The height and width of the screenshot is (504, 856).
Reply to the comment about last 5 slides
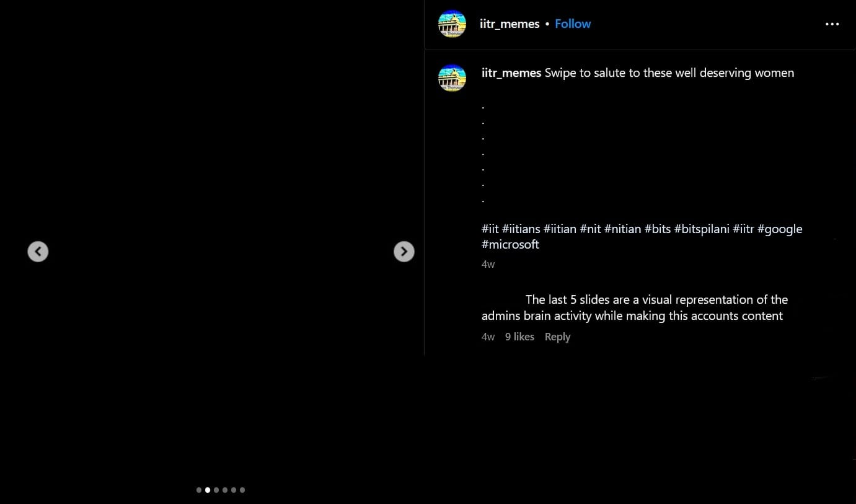557,337
